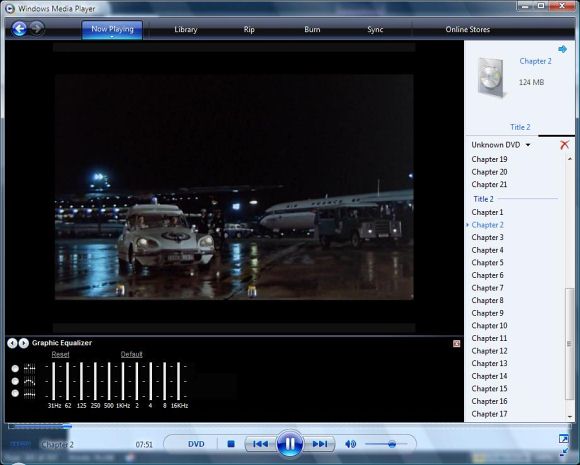The image size is (580, 465).
Task: Clear the list pane with red X
Action: point(564,145)
